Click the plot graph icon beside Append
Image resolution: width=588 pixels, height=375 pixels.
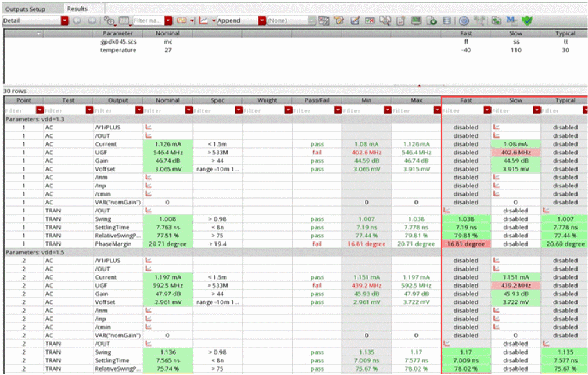click(x=204, y=20)
